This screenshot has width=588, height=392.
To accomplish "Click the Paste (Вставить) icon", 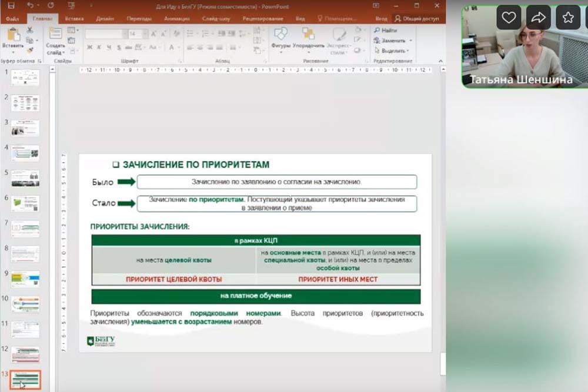I will 13,39.
